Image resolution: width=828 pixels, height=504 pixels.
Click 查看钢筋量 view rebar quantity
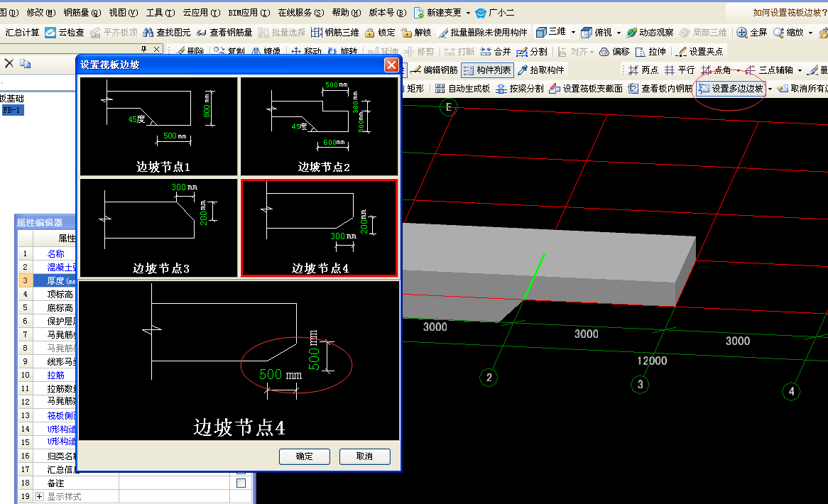click(x=224, y=33)
